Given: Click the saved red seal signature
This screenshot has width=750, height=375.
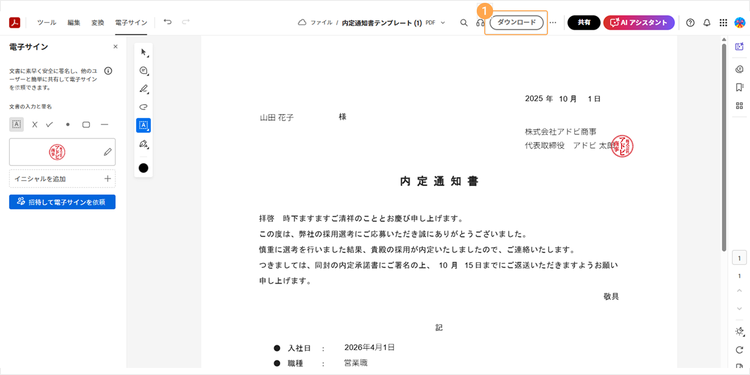Looking at the screenshot, I should click(57, 152).
